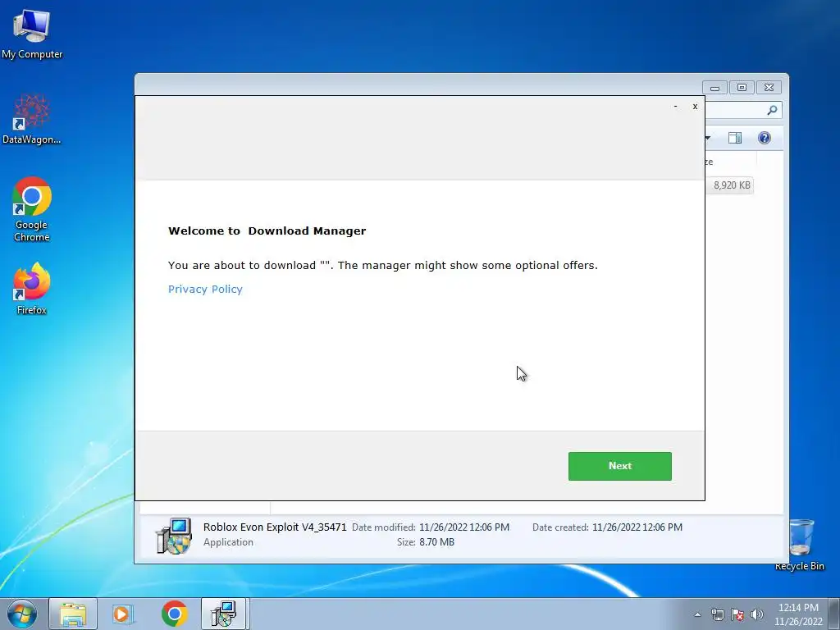The image size is (840, 630).
Task: Open Chrome from the taskbar
Action: pos(174,614)
